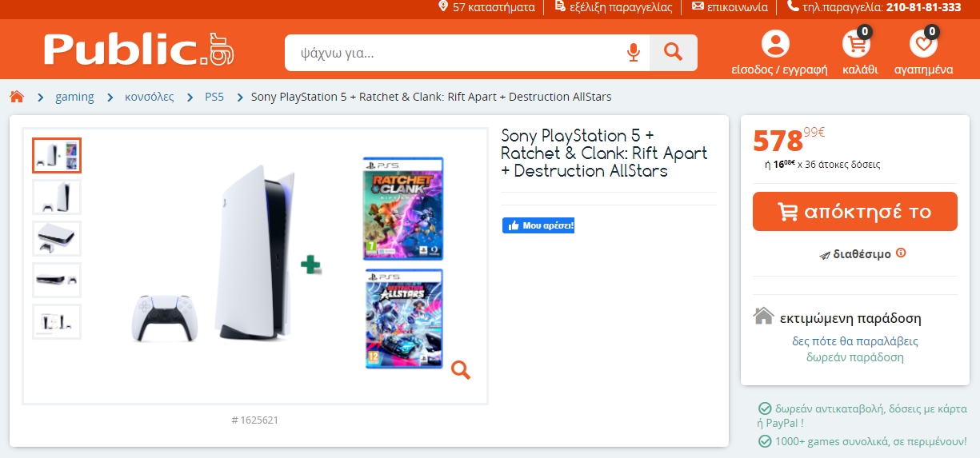The width and height of the screenshot is (980, 458).
Task: Click the availability info icon next to διαθέσιμο
Action: (x=901, y=253)
